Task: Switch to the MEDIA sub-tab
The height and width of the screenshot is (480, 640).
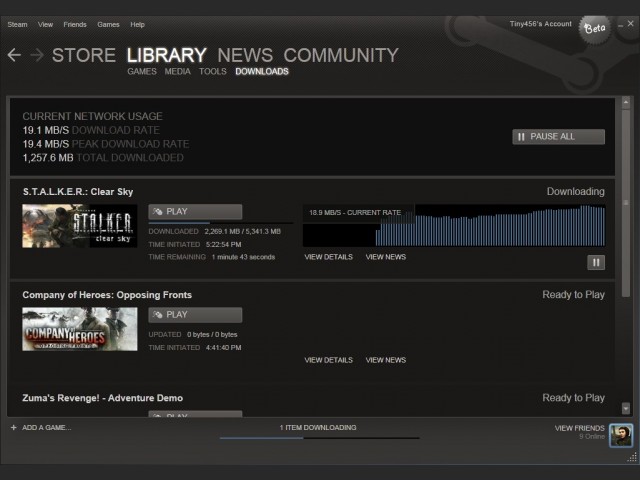Action: (x=178, y=71)
